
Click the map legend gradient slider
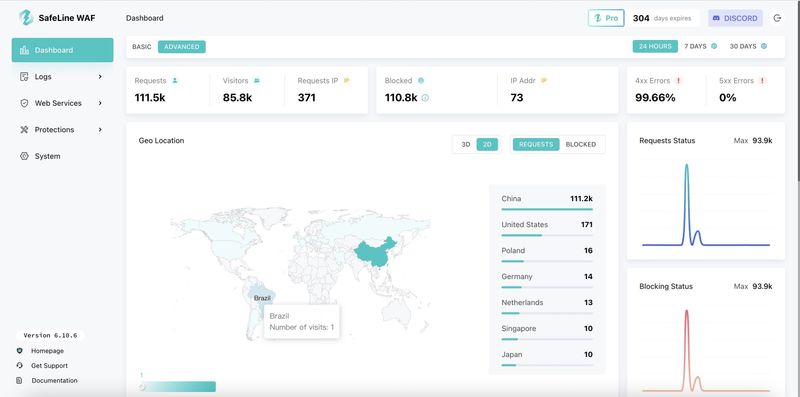178,387
